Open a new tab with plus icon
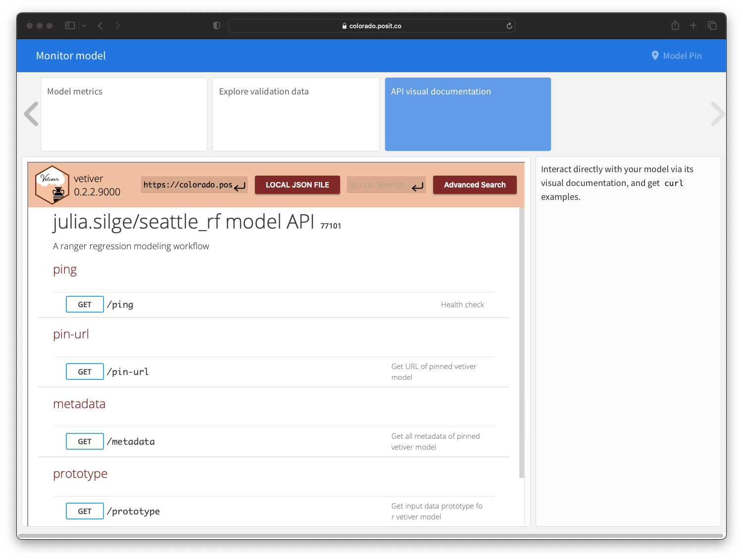 693,26
